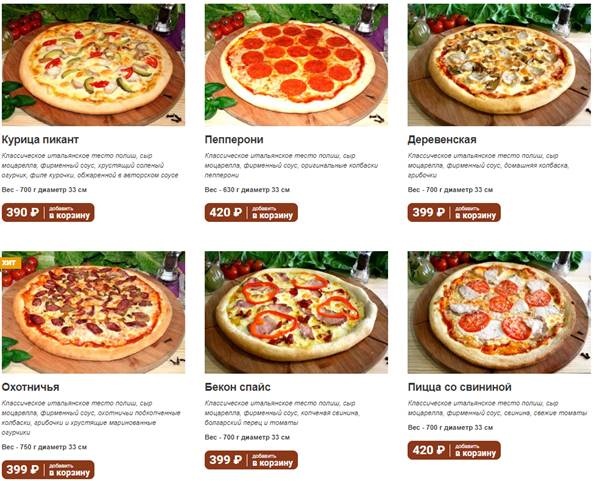
Task: Click the Охотничья title link
Action: click(x=30, y=387)
